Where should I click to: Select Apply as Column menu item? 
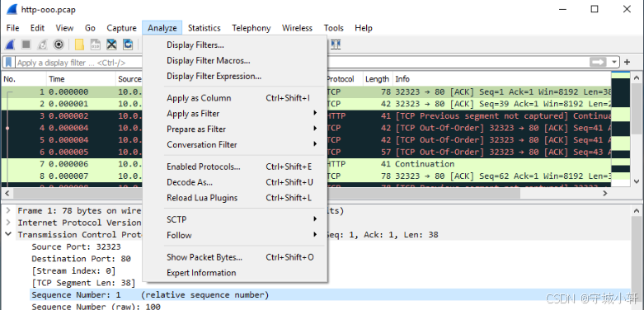click(235, 98)
